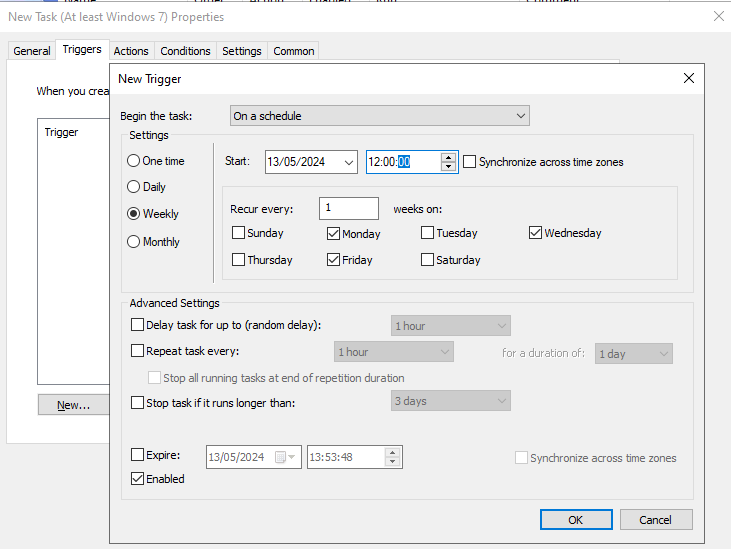This screenshot has height=549, width=731.
Task: Go to the Settings tab
Action: [242, 51]
